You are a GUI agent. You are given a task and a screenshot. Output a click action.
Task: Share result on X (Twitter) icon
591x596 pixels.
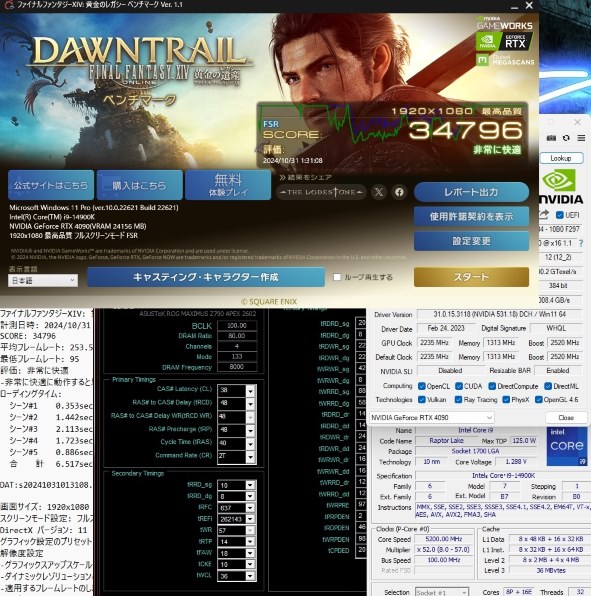[x=379, y=192]
